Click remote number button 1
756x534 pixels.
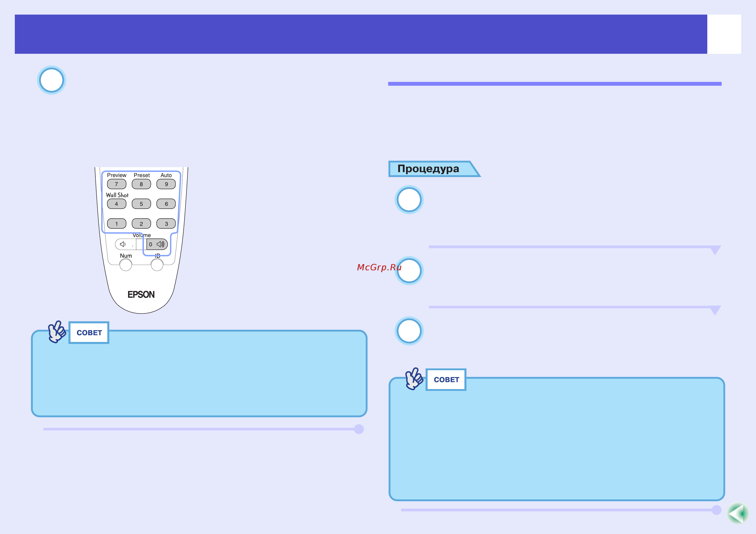[116, 223]
